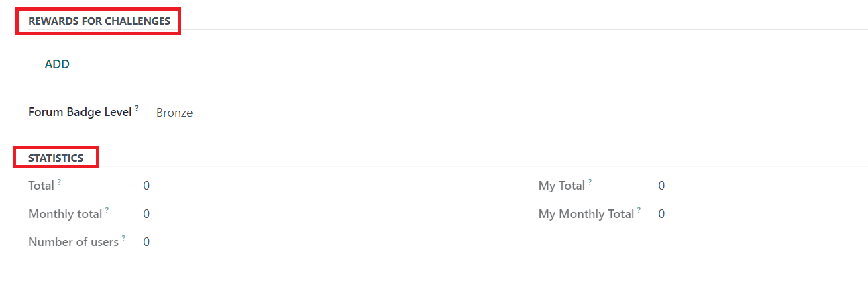Select the Rewards for Challenges section heading
This screenshot has width=868, height=283.
point(99,21)
